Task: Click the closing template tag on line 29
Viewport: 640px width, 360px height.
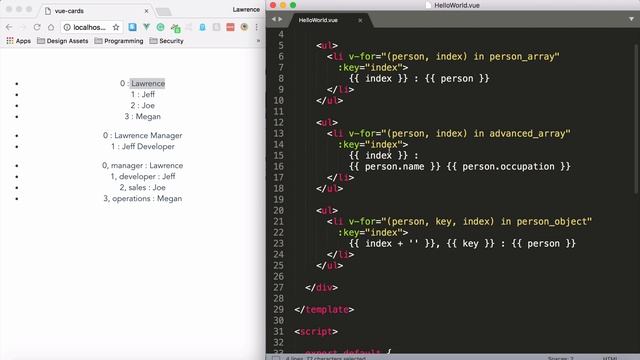Action: click(x=324, y=310)
